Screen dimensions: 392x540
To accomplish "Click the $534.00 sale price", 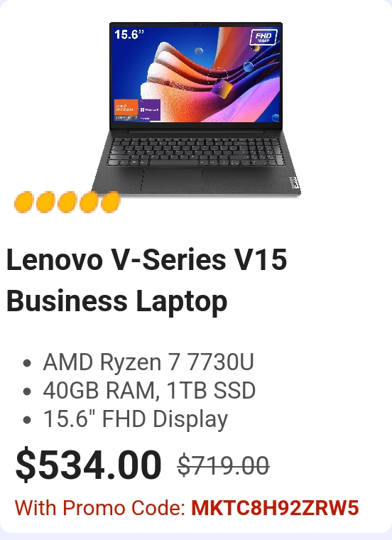I will [x=89, y=465].
